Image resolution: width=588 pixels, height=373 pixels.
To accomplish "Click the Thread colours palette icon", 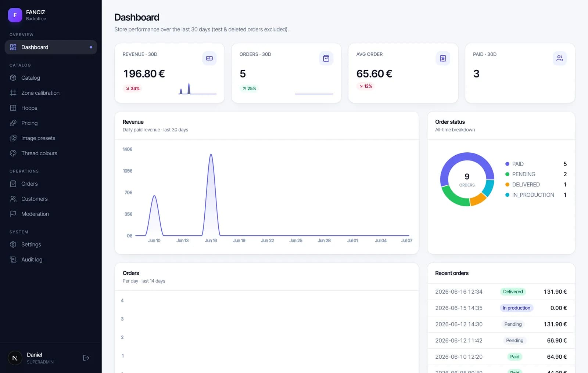I will coord(13,153).
